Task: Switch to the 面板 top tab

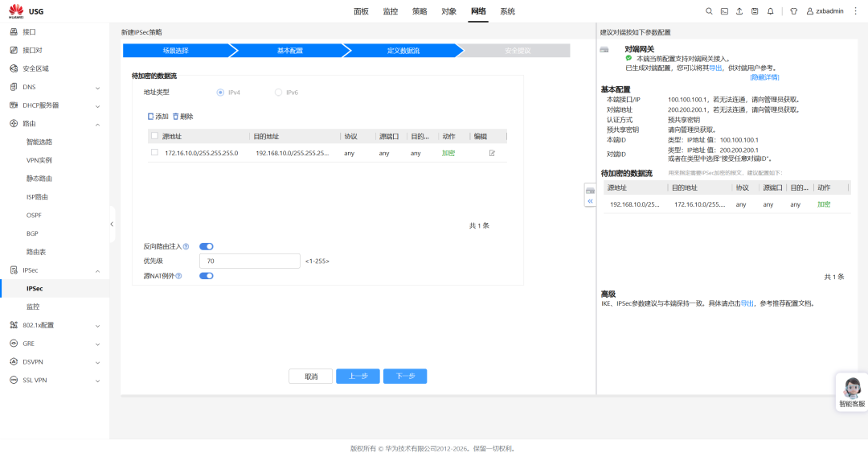Action: point(361,11)
